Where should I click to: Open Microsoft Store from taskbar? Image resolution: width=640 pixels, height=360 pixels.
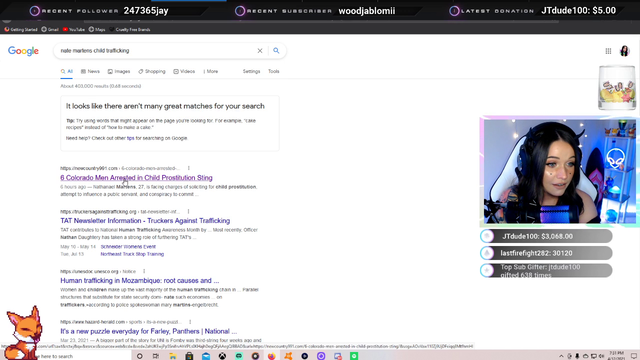pos(189,356)
